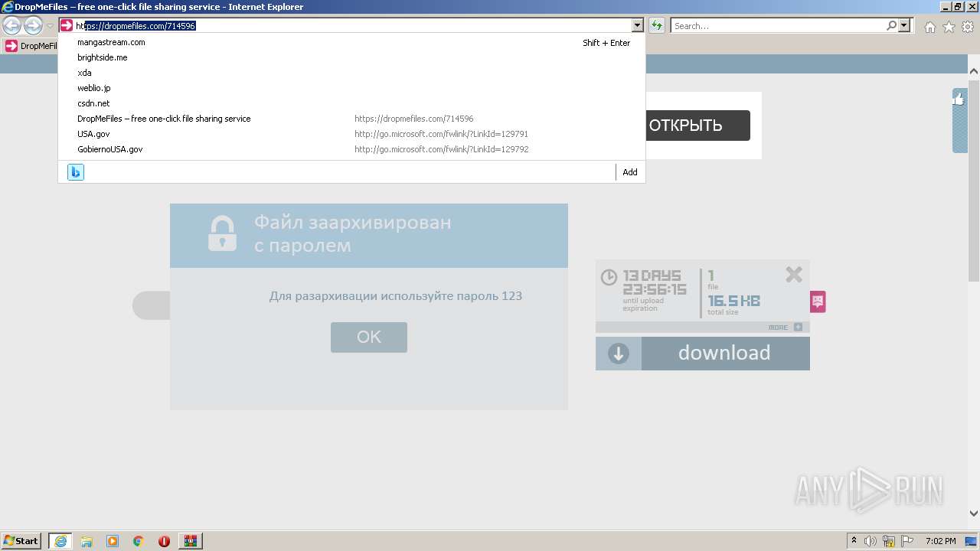Click the download arrow circle icon
The image size is (980, 551).
pos(619,354)
